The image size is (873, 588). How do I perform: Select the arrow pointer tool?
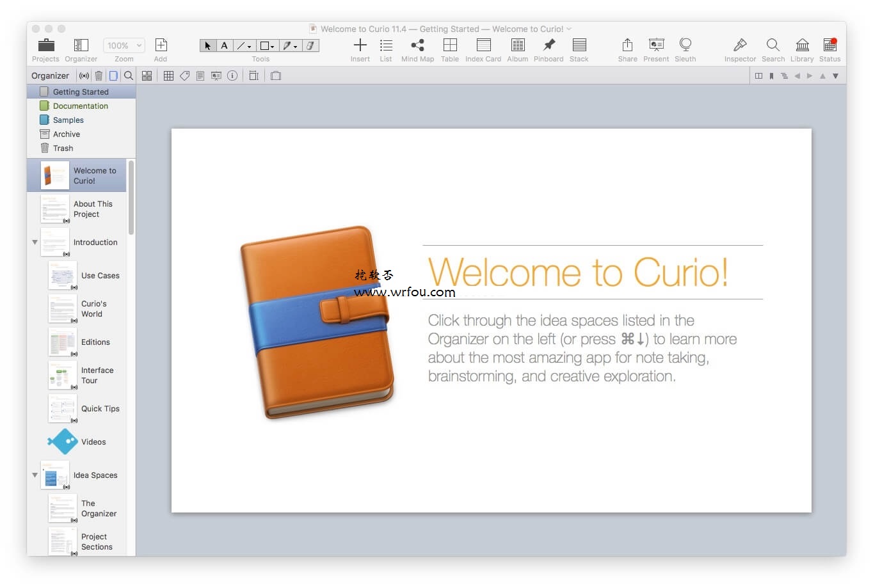tap(207, 45)
